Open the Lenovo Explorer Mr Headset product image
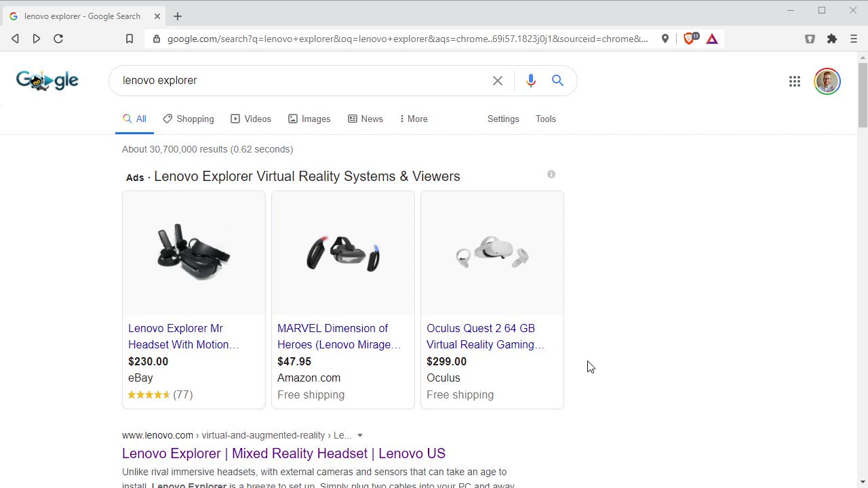 pyautogui.click(x=194, y=253)
